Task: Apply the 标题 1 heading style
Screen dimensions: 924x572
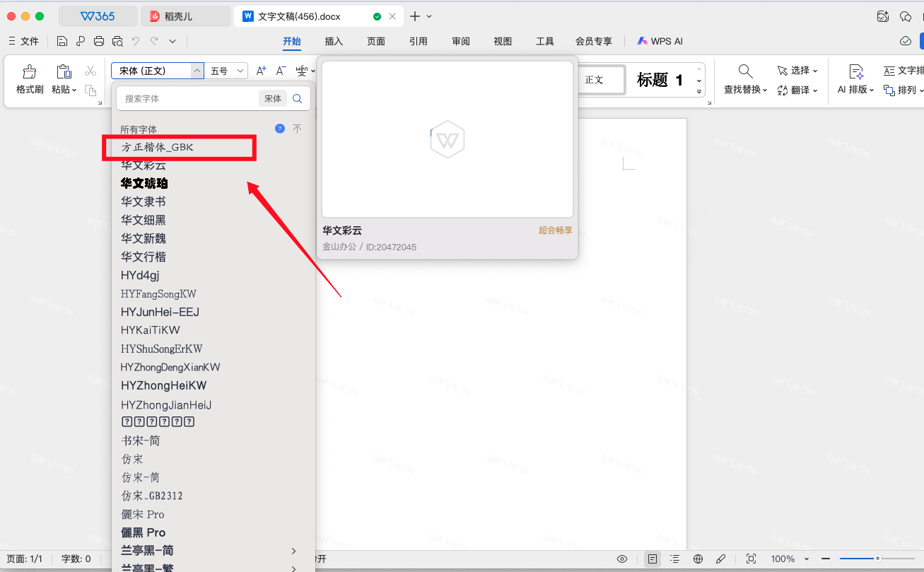Action: click(660, 80)
